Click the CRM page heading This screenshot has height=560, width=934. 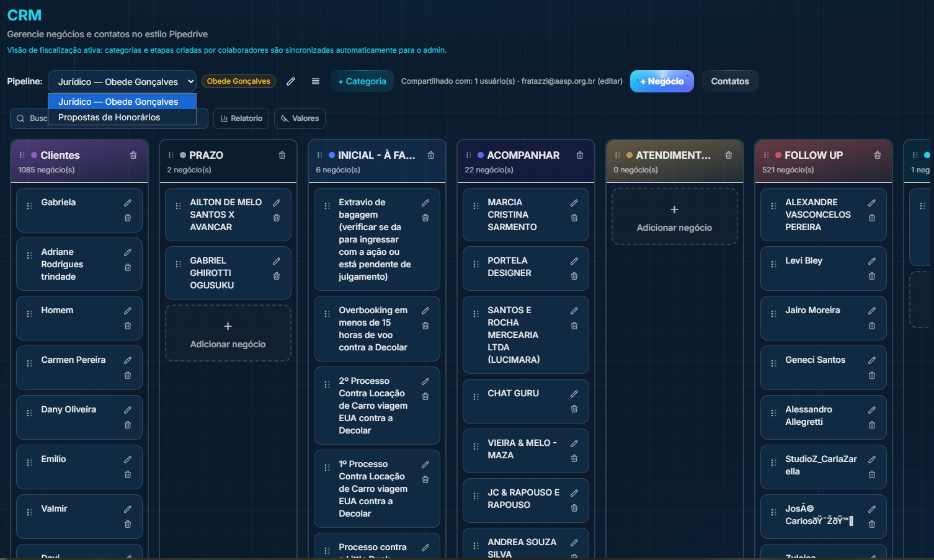pos(24,15)
